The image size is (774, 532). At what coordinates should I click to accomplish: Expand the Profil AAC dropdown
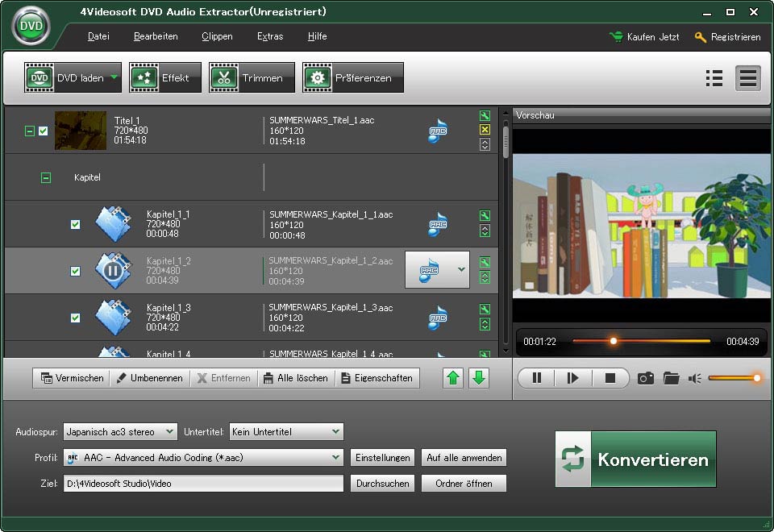pyautogui.click(x=203, y=458)
